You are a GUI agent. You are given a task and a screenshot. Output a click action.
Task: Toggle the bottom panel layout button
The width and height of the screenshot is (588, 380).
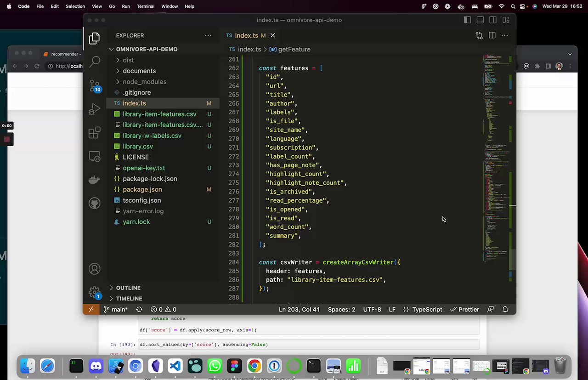[480, 20]
